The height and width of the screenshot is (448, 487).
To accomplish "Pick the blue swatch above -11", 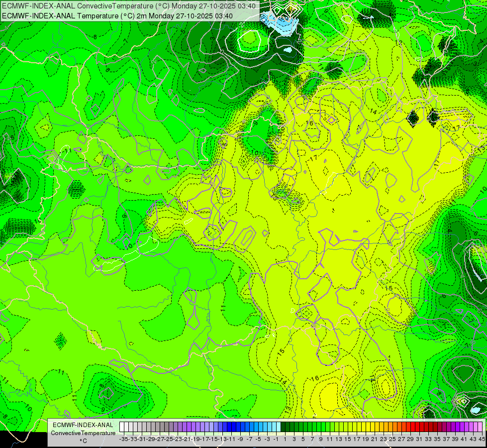I will click(x=229, y=427).
